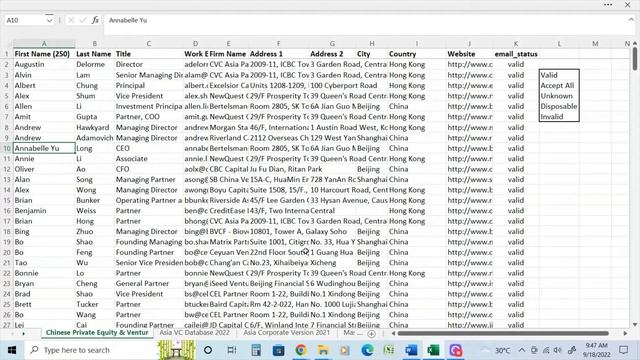The image size is (640, 360).
Task: Switch to Asia VC Database 2022 sheet
Action: 194,333
